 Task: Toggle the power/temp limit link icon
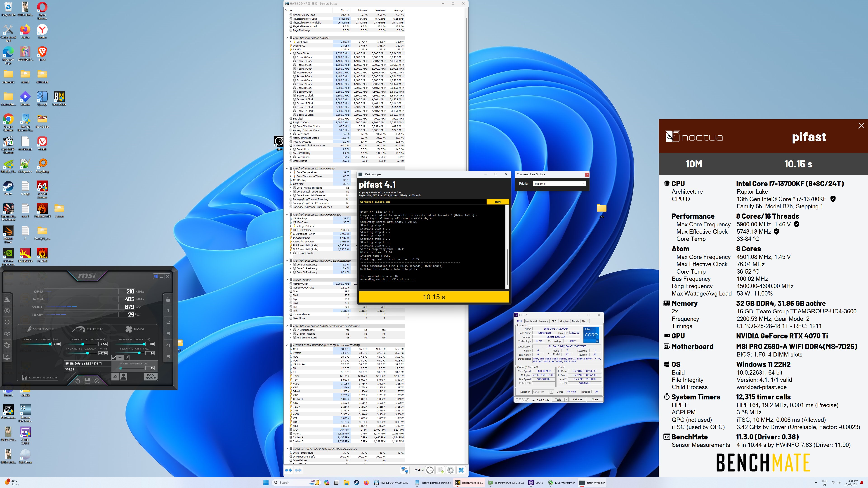pyautogui.click(x=114, y=357)
